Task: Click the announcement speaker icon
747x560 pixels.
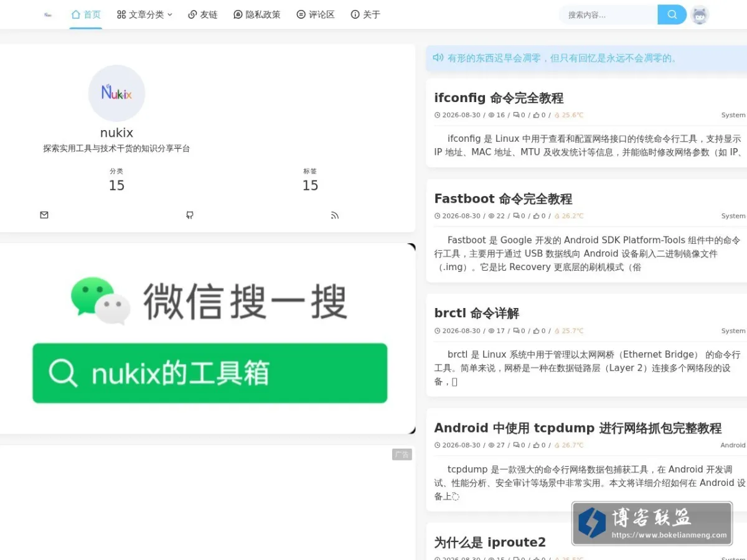Action: [438, 58]
